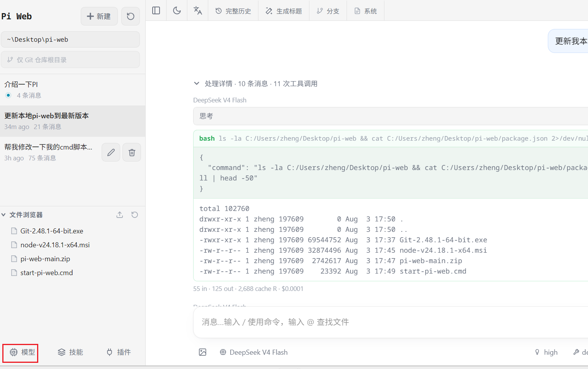Collapse the 处理详情 details section
588x369 pixels.
pos(255,83)
